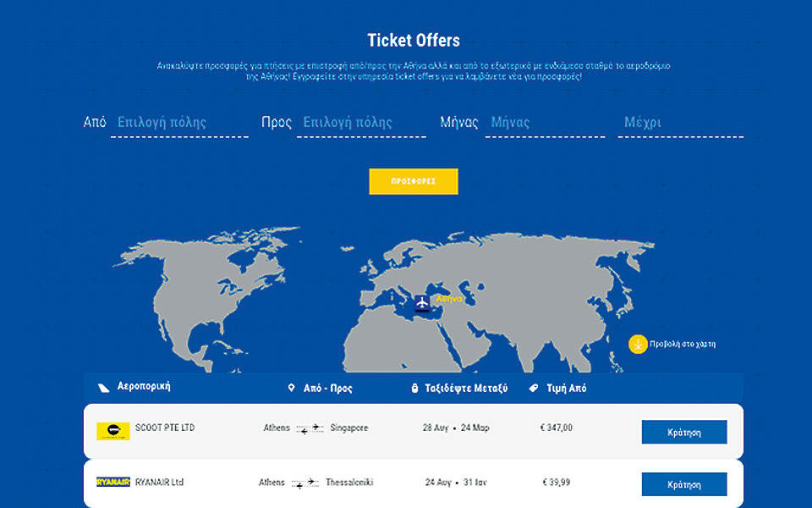Click the Scoot airline logo
Image resolution: width=812 pixels, height=508 pixels.
(x=113, y=431)
